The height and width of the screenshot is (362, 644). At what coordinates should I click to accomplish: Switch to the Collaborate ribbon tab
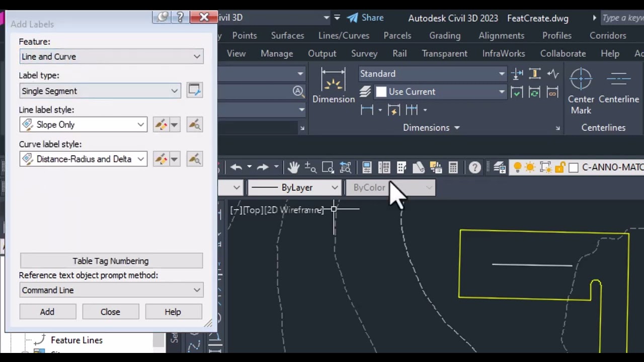pyautogui.click(x=563, y=53)
